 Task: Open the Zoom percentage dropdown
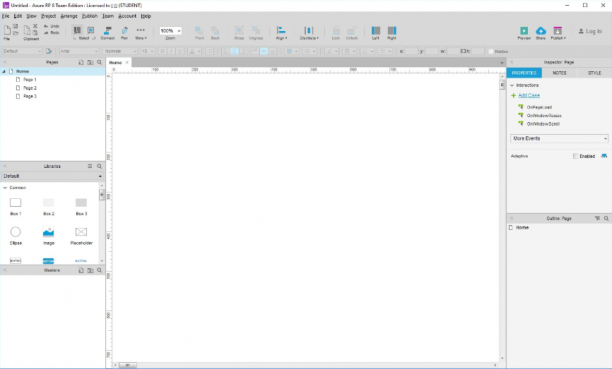[x=170, y=31]
